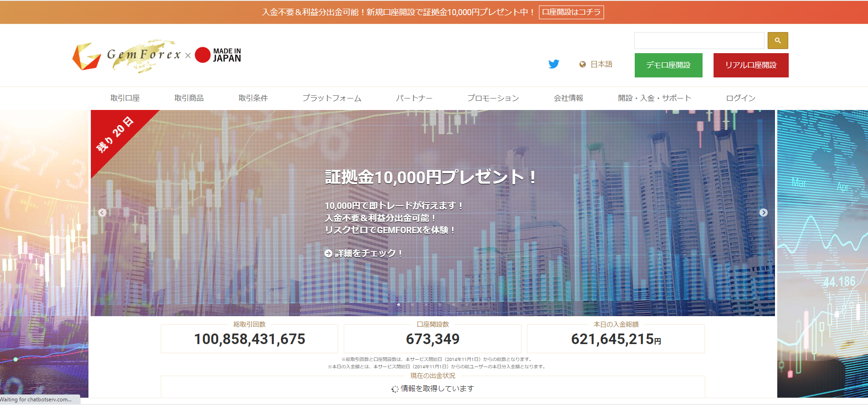Click the GemForex logo

coord(127,56)
